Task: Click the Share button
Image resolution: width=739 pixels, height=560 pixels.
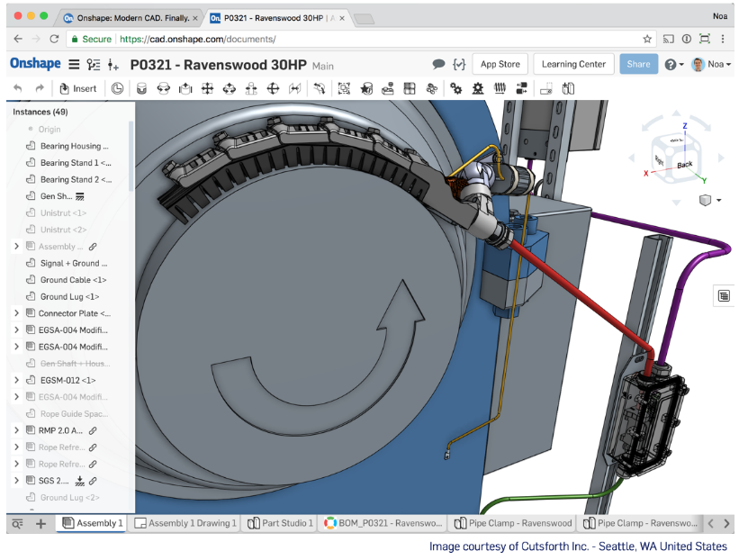Action: click(638, 63)
